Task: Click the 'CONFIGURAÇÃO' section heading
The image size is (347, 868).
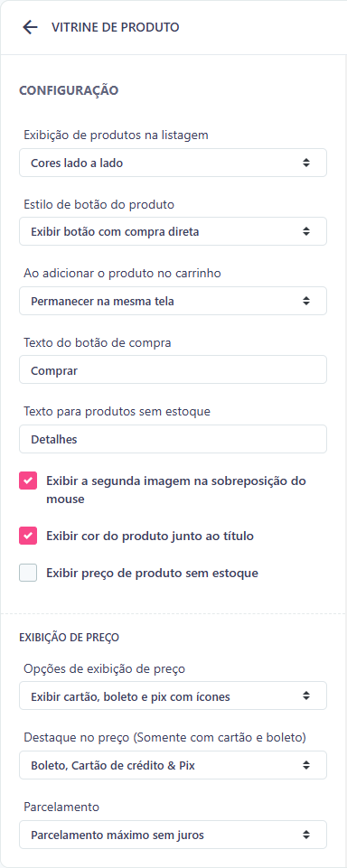Action: click(69, 90)
